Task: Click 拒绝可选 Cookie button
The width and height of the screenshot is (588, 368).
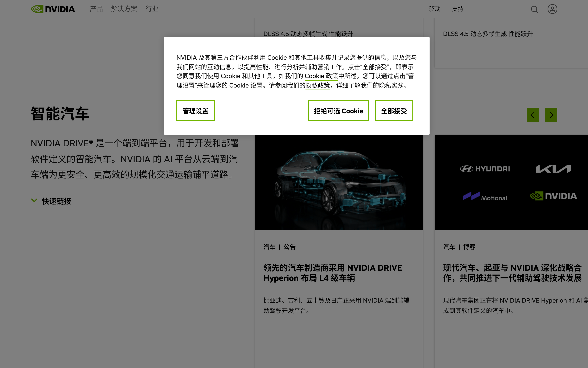Action: (338, 110)
